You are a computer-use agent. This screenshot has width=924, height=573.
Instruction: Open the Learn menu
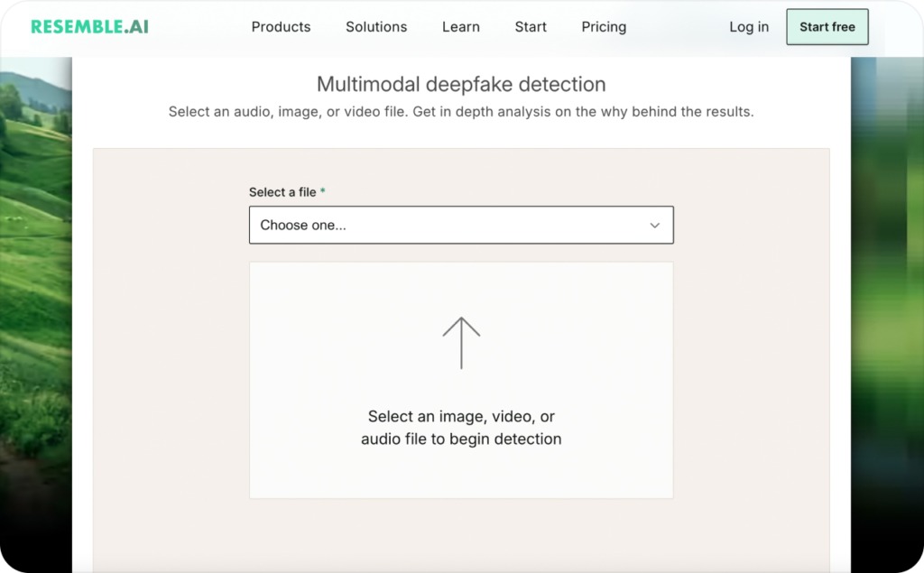point(461,27)
